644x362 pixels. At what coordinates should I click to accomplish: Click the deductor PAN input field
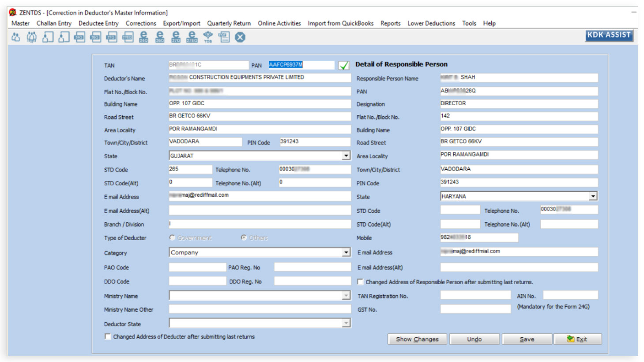pyautogui.click(x=301, y=65)
